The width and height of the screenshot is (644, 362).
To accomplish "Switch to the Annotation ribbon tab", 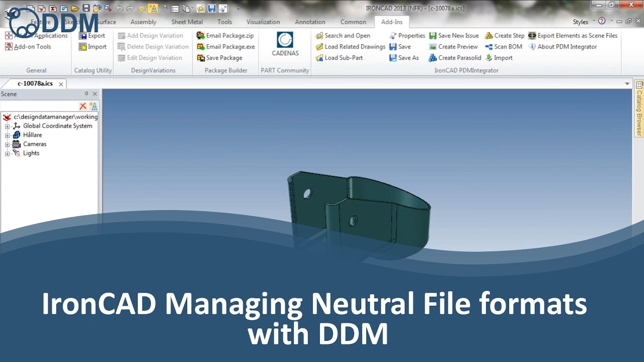I will (310, 22).
